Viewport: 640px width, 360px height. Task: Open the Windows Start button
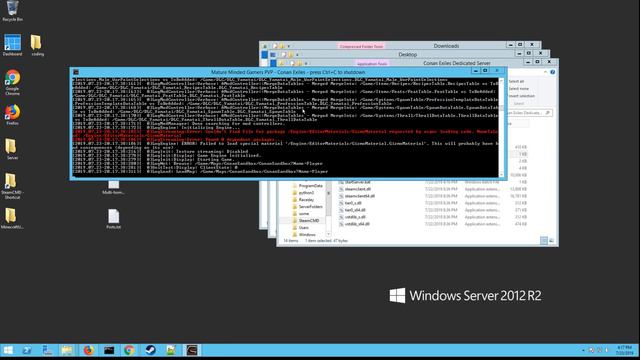coord(8,350)
